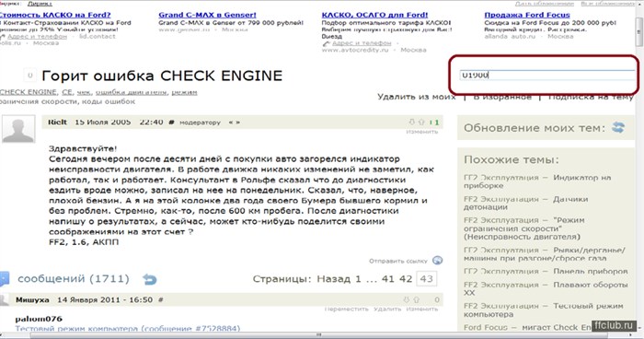Select the режим tag link
The image size is (644, 339).
[x=184, y=92]
